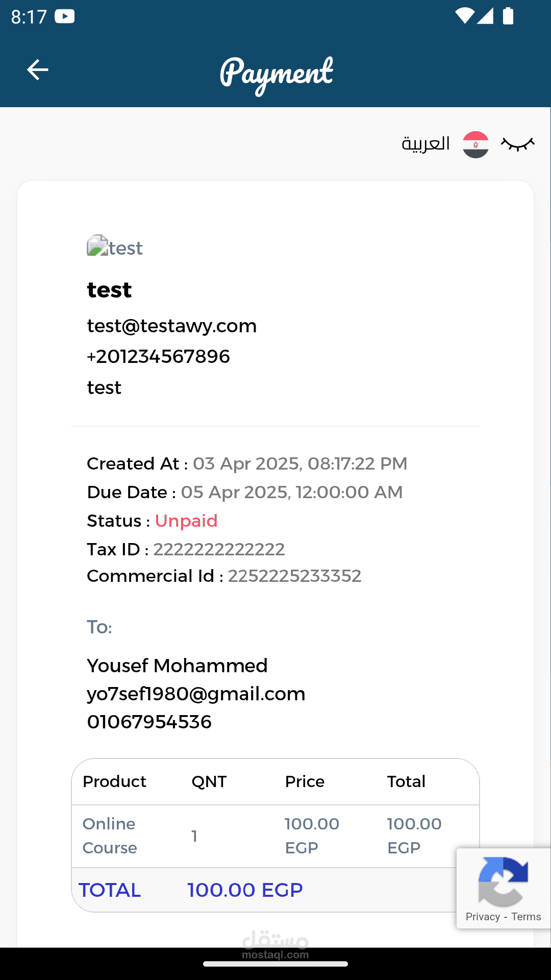Tap the battery status icon
The height and width of the screenshot is (980, 551).
tap(508, 16)
